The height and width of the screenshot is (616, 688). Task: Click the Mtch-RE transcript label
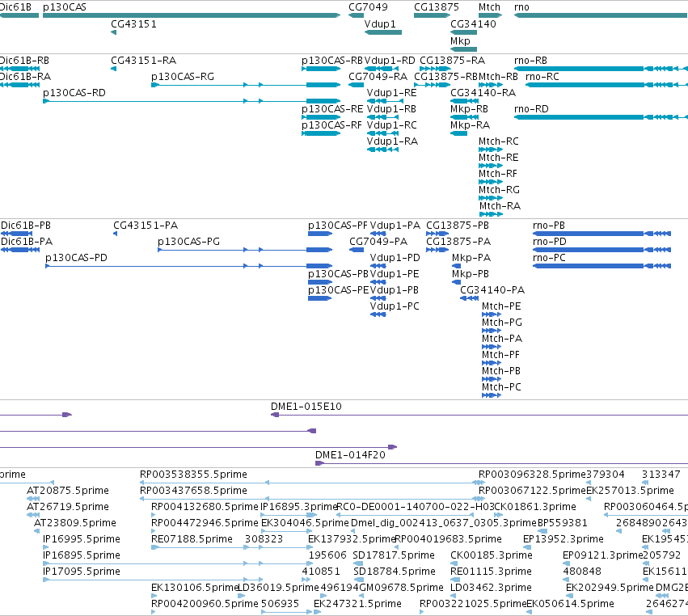[x=499, y=158]
